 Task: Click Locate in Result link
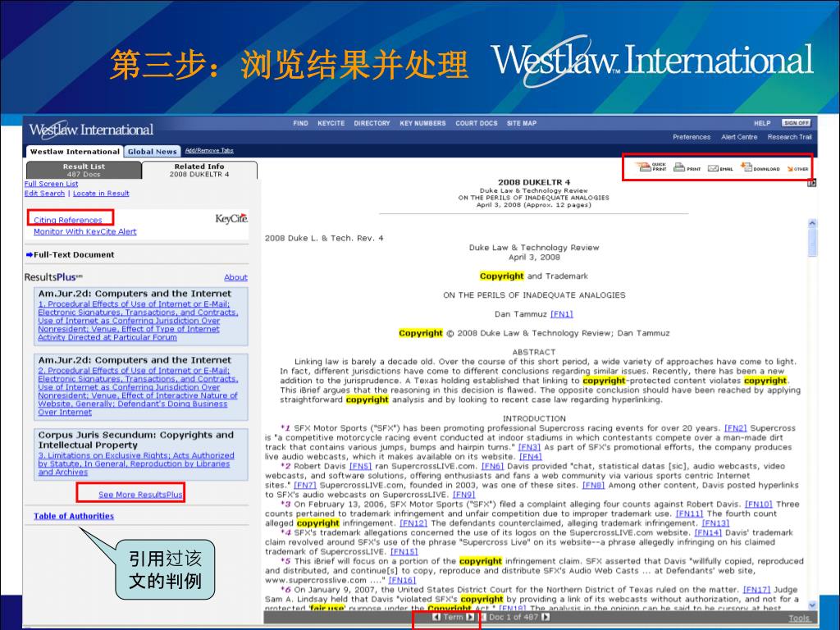point(101,194)
